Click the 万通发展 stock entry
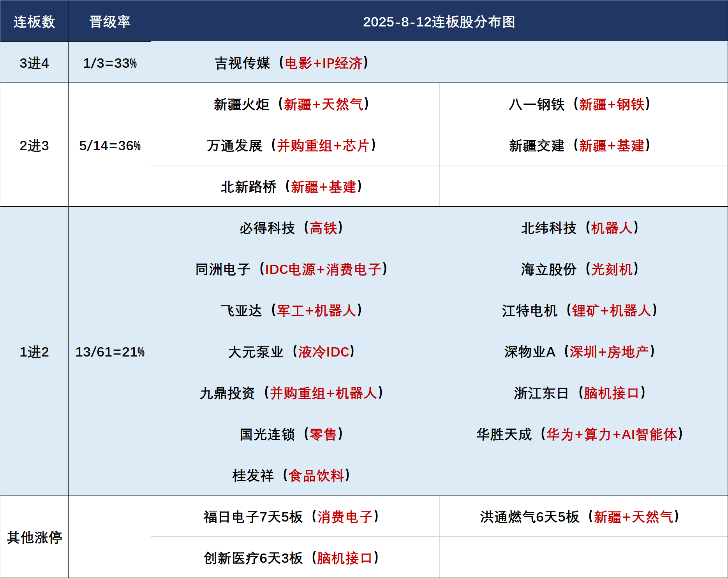728x578 pixels. pos(292,146)
